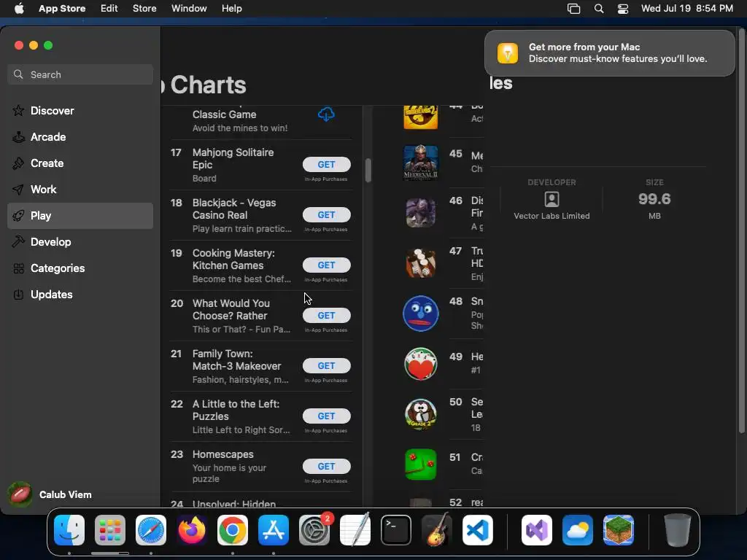Click the right-edge window scrollbar

741,231
